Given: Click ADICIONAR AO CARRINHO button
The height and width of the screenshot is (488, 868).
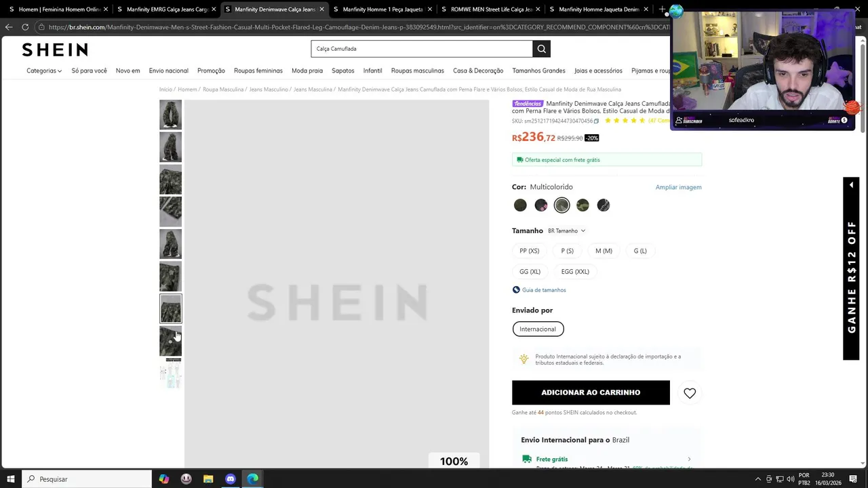Looking at the screenshot, I should click(x=591, y=392).
